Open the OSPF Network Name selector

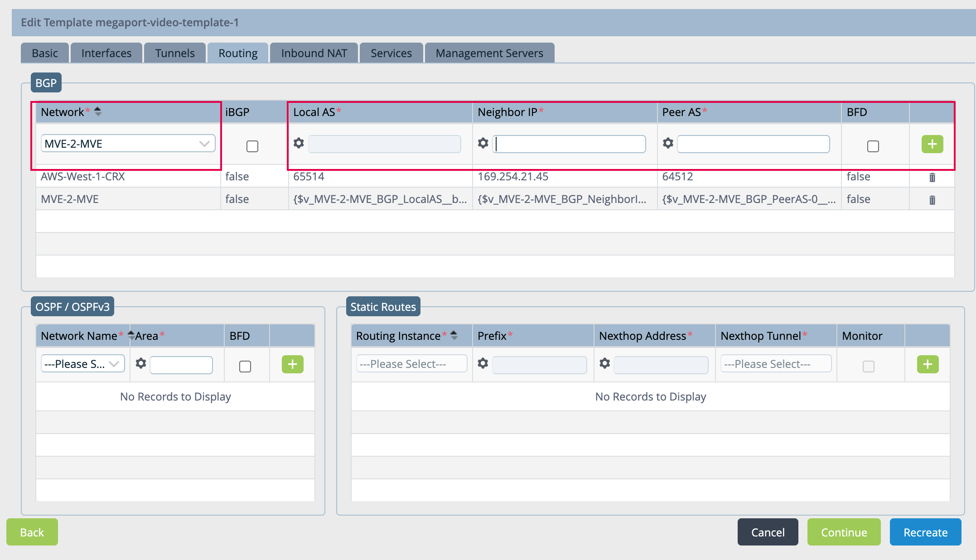pos(82,364)
